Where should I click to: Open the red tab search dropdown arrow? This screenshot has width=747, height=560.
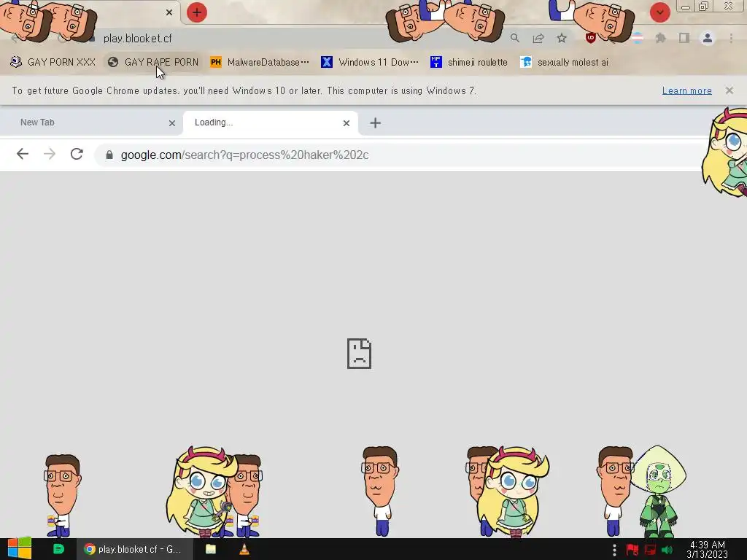coord(659,12)
